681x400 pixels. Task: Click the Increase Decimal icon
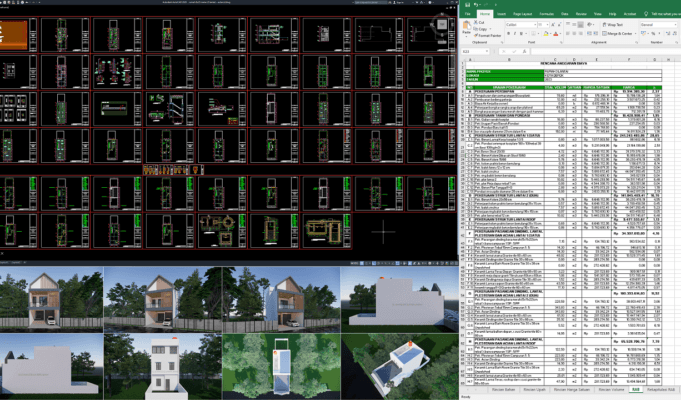[x=668, y=33]
